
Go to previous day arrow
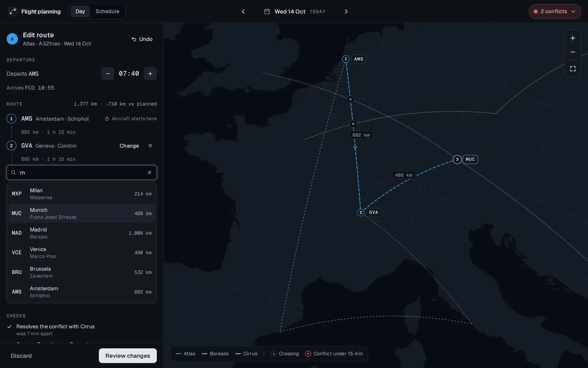tap(243, 11)
